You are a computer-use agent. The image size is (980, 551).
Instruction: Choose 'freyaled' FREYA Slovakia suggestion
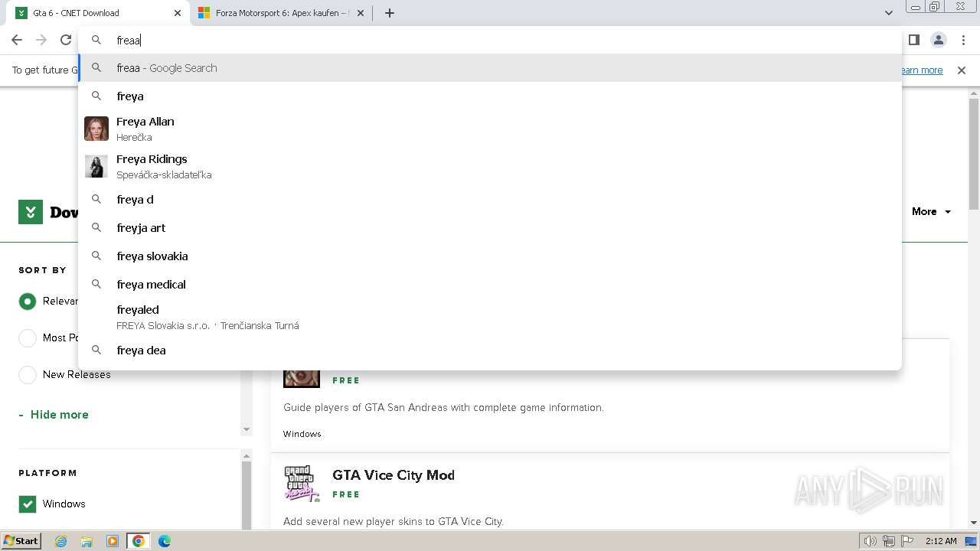(490, 317)
